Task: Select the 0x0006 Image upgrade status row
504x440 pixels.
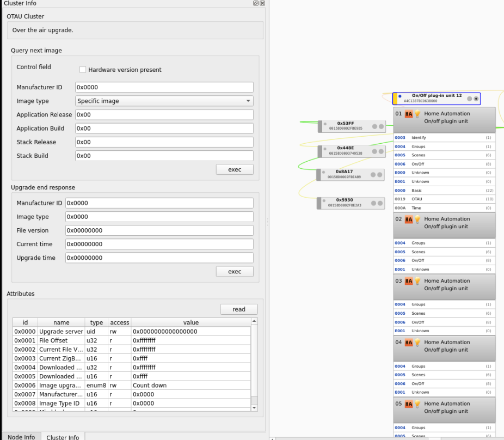Action: tap(132, 386)
